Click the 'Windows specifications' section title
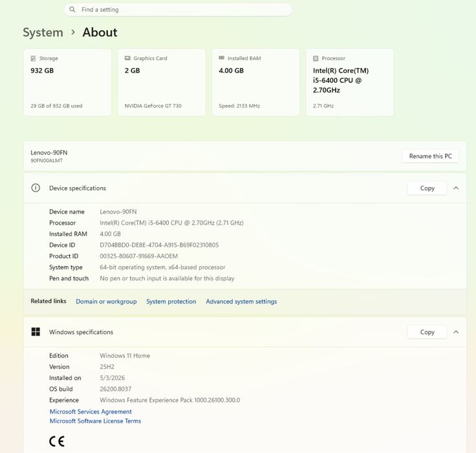The width and height of the screenshot is (476, 453). (81, 332)
